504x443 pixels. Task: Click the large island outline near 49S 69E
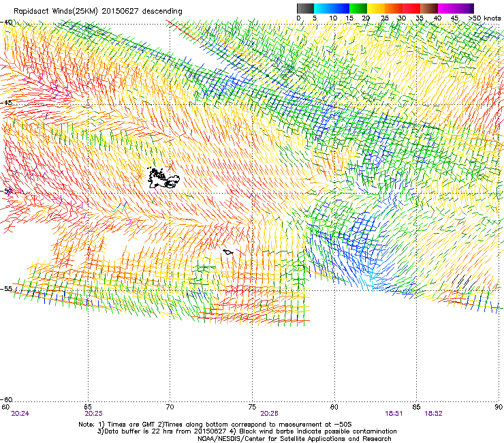coord(163,178)
